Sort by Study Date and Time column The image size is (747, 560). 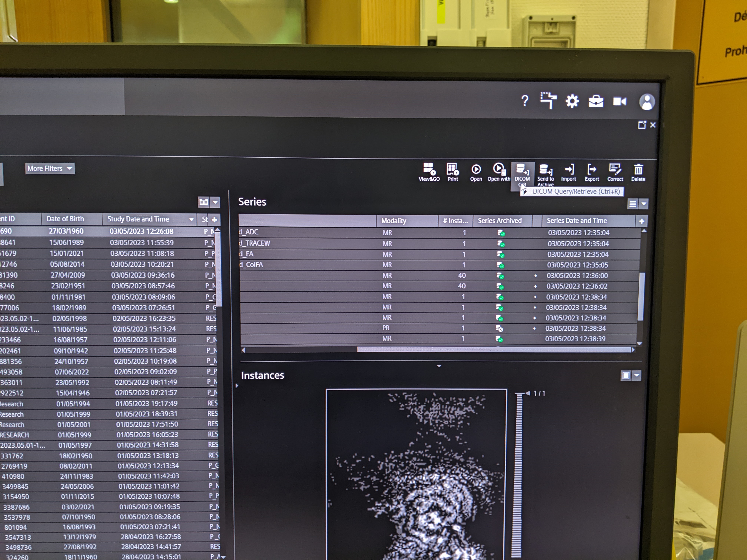[138, 219]
